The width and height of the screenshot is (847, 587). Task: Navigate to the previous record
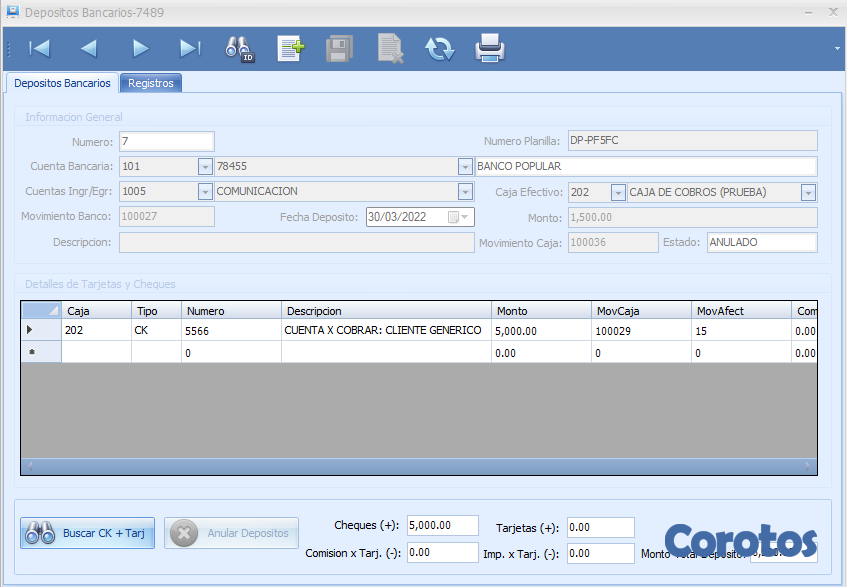(x=89, y=48)
